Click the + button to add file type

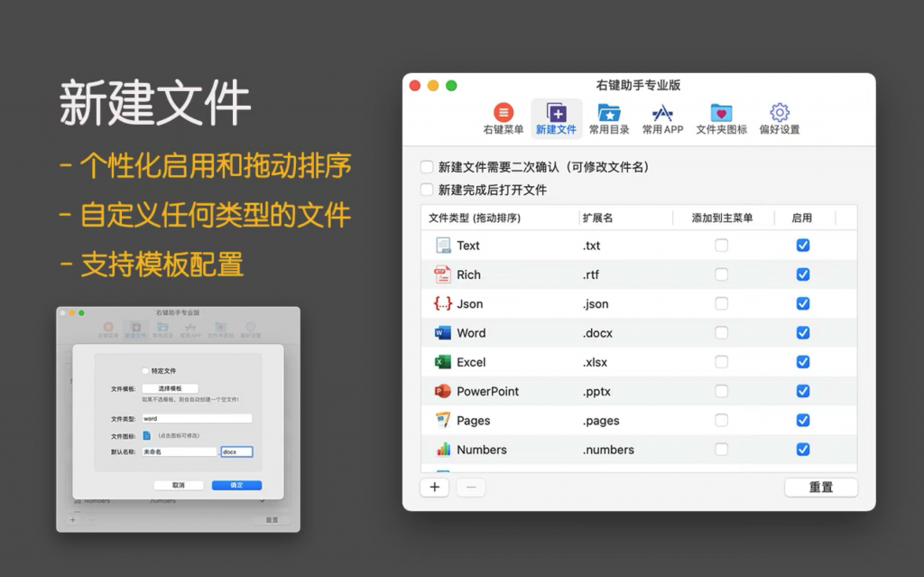point(434,487)
